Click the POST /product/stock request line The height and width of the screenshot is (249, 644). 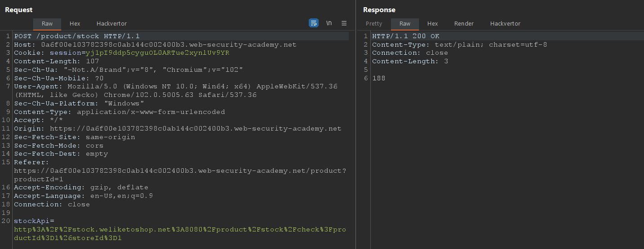(77, 36)
